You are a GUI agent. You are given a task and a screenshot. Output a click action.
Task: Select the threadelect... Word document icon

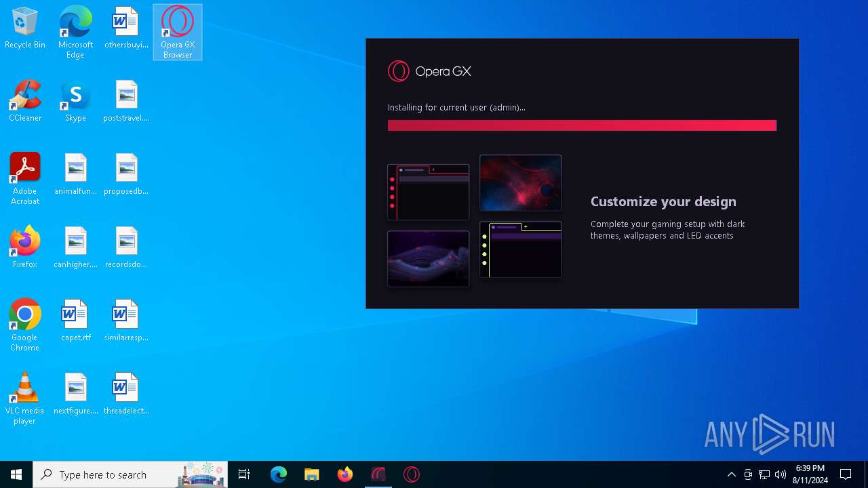126,394
